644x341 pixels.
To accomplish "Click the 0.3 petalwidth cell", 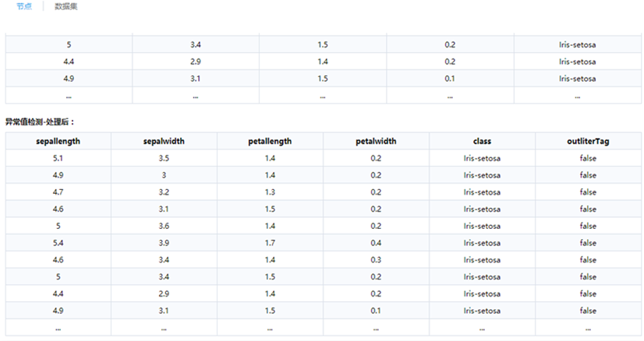I will click(376, 260).
